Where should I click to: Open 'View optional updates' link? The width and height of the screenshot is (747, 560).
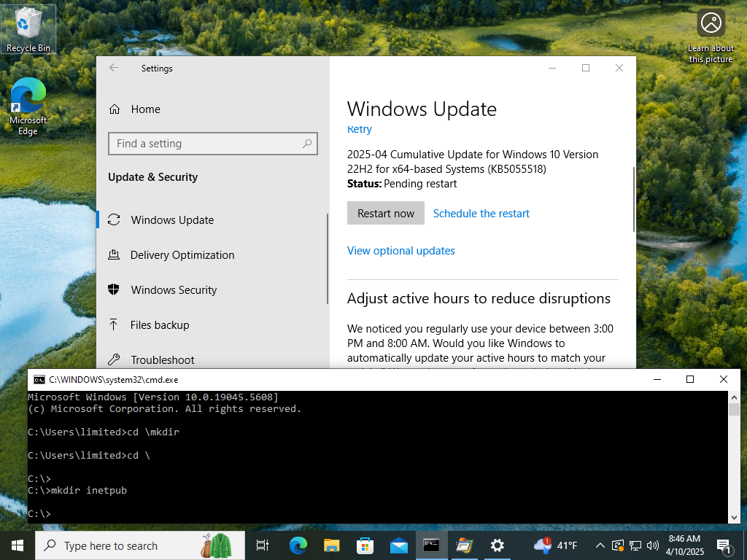[401, 251]
